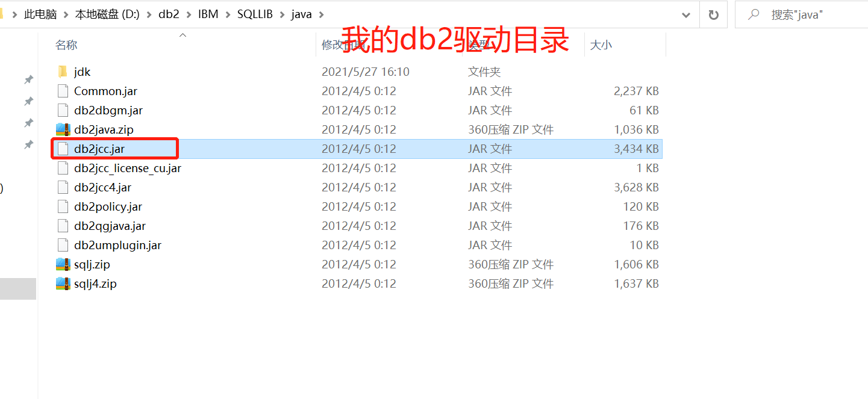Screen dimensions: 868x399
Task: Sort files by the 大小 column header
Action: pos(601,45)
